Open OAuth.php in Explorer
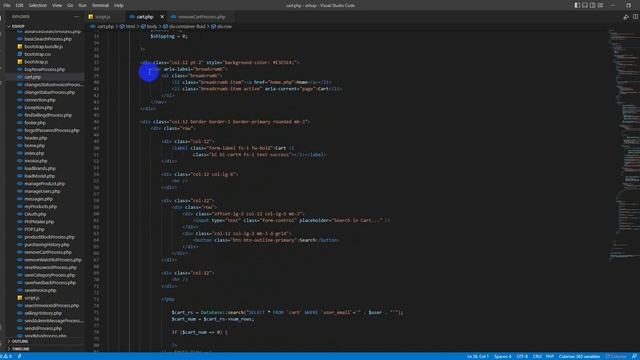640x360 pixels. click(35, 214)
